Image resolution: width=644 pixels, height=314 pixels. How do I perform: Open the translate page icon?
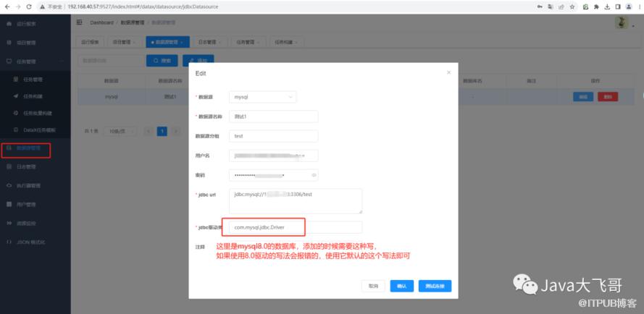click(x=551, y=7)
